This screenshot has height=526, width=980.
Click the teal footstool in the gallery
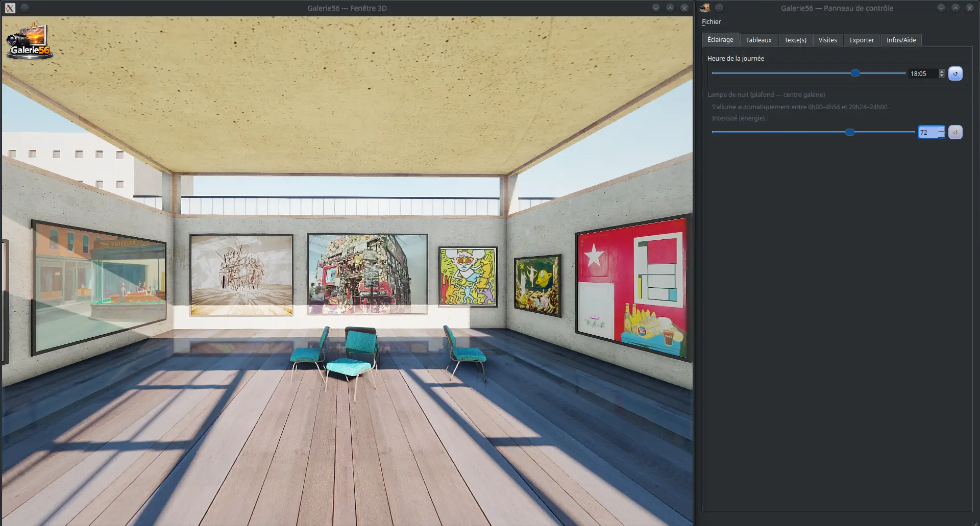(x=349, y=367)
